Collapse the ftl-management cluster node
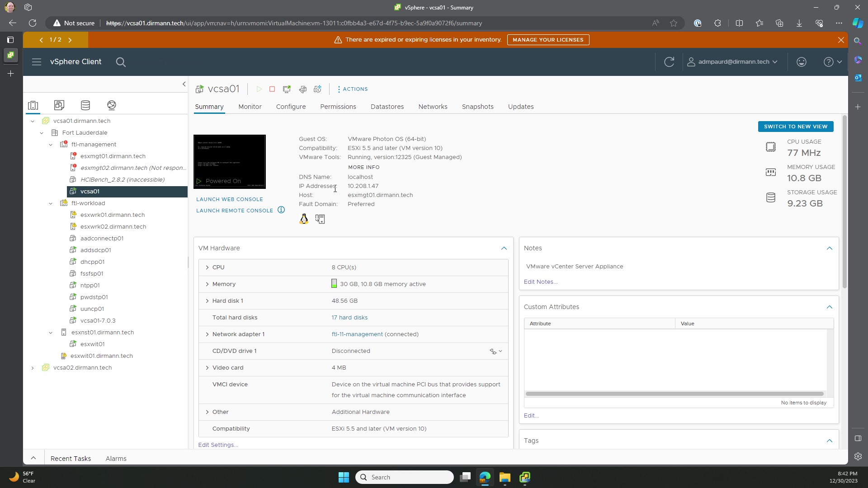868x488 pixels. tap(51, 145)
